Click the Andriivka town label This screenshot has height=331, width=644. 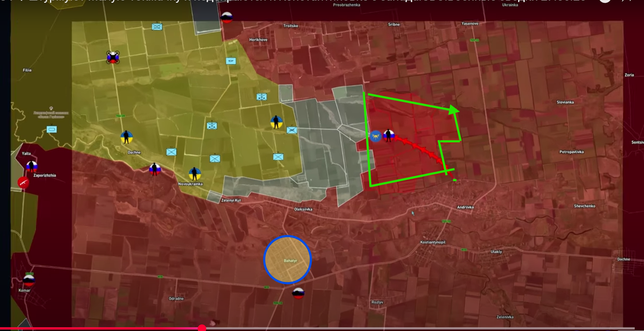click(465, 207)
